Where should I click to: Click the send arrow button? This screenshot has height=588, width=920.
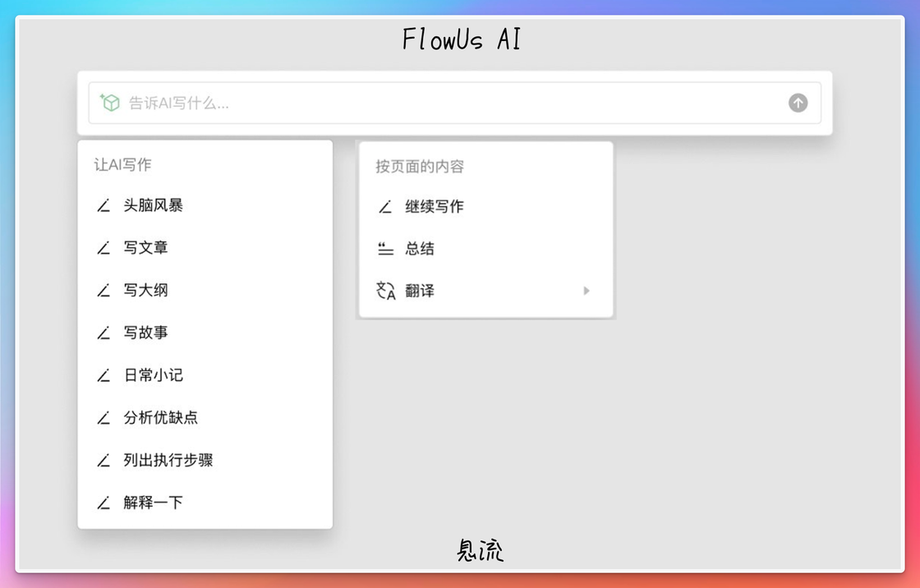pyautogui.click(x=798, y=103)
